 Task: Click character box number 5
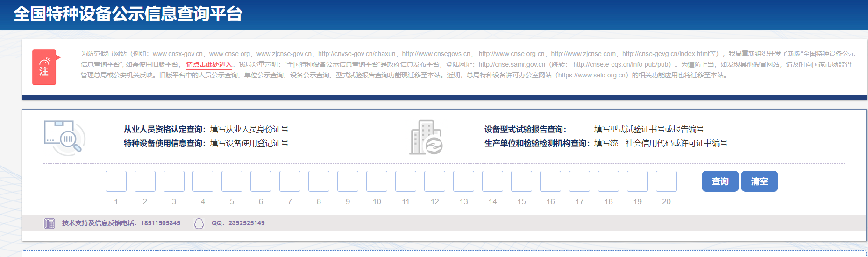click(x=232, y=181)
